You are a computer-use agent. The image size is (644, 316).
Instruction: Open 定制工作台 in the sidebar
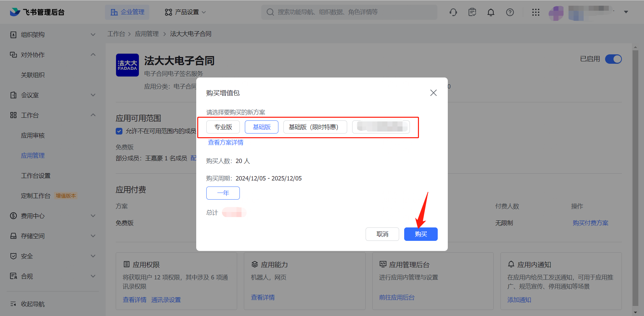pyautogui.click(x=36, y=196)
